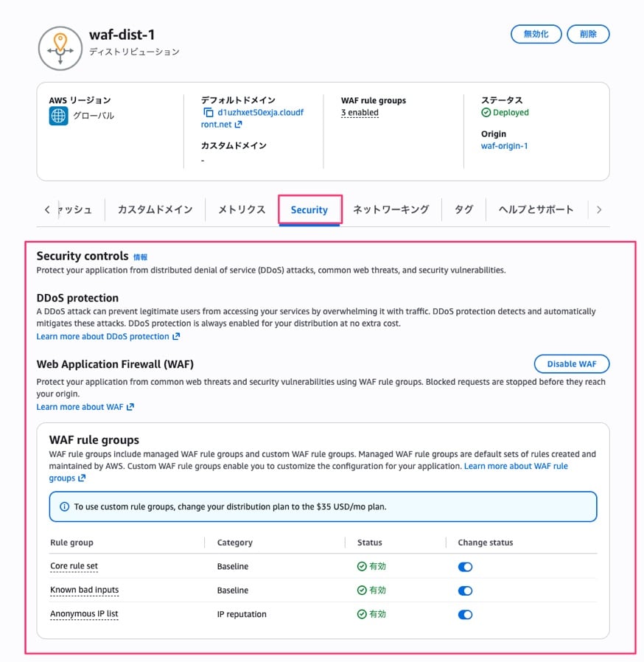The image size is (644, 662).
Task: Click the Anonymous IP list name
Action: [x=84, y=614]
